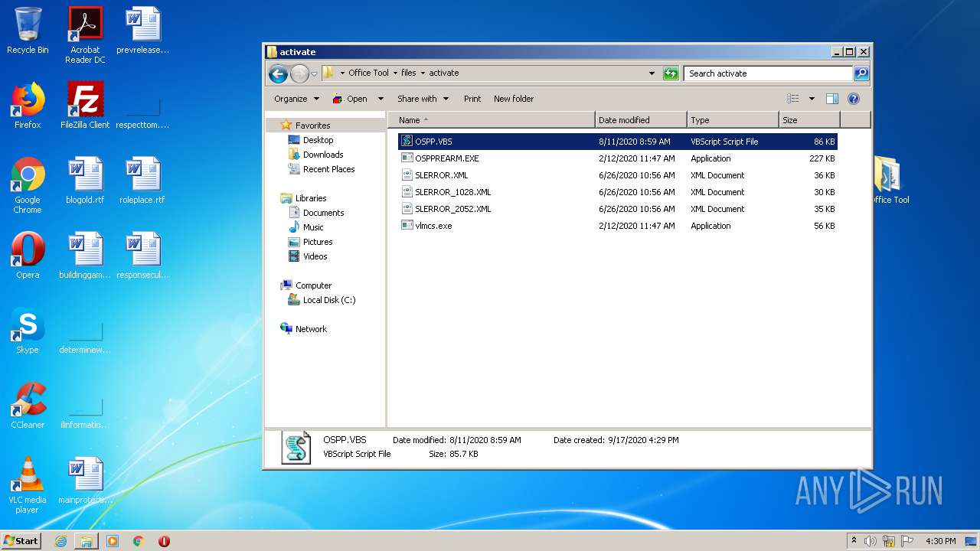Expand files breadcrumb arrow
The height and width of the screenshot is (551, 980).
click(x=423, y=73)
